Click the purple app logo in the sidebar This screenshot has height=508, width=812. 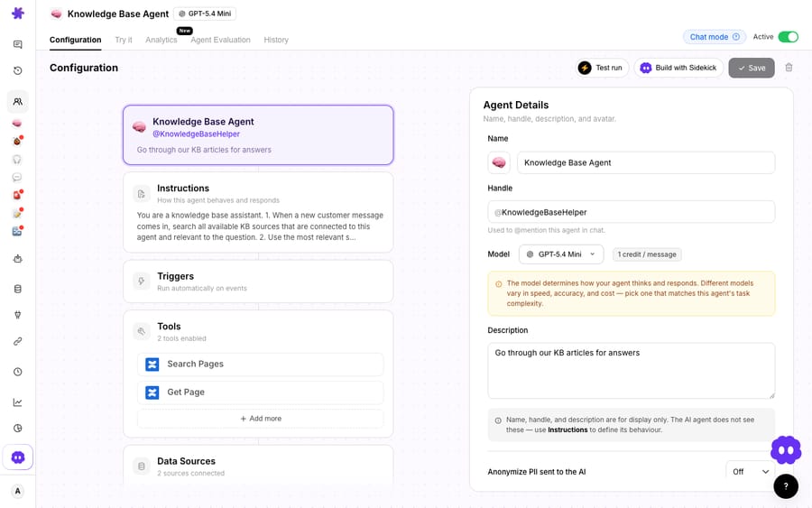tap(18, 13)
